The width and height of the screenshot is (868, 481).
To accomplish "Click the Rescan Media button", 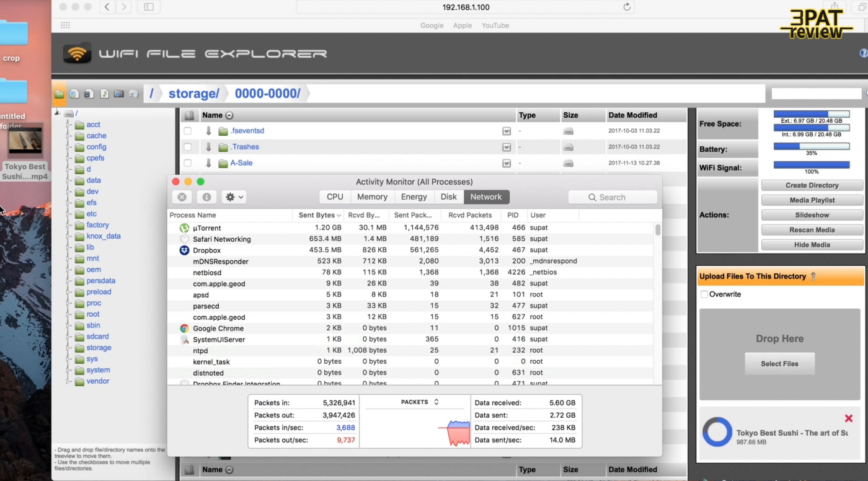I will click(x=812, y=230).
